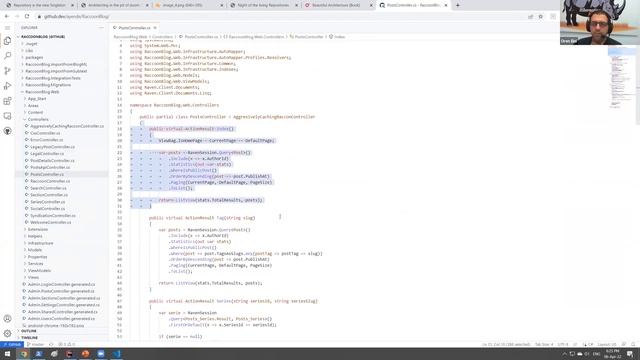Bookmark this page with star icon
Viewport: 640px width, 360px height.
541,16
